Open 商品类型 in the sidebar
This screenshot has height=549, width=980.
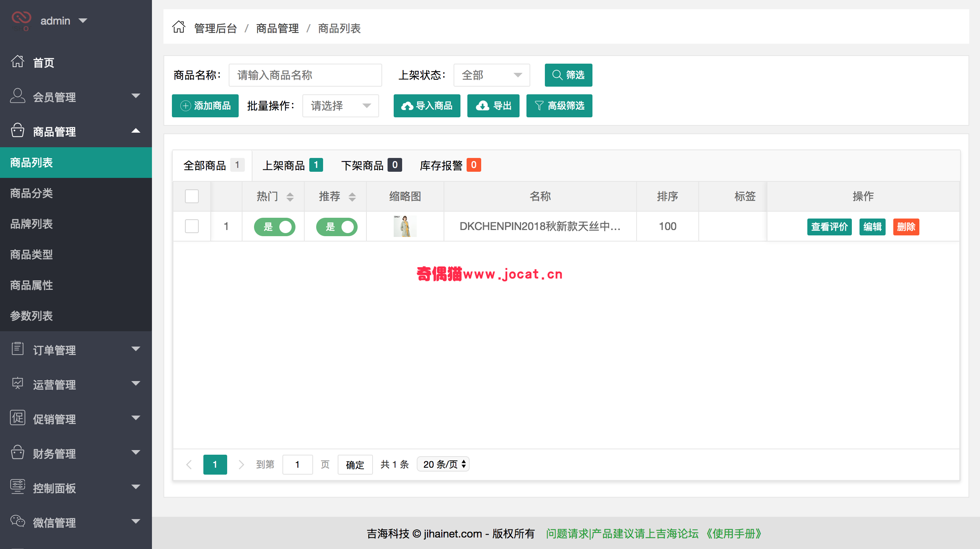click(76, 255)
